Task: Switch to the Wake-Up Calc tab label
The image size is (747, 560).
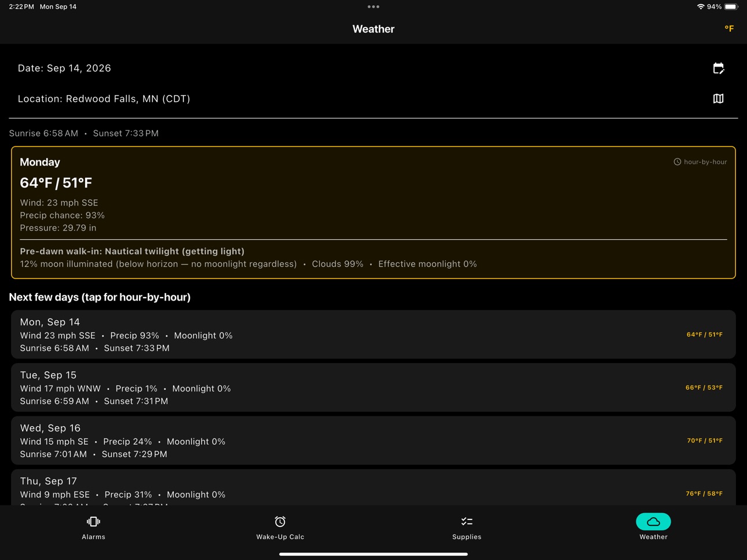Action: pyautogui.click(x=280, y=537)
